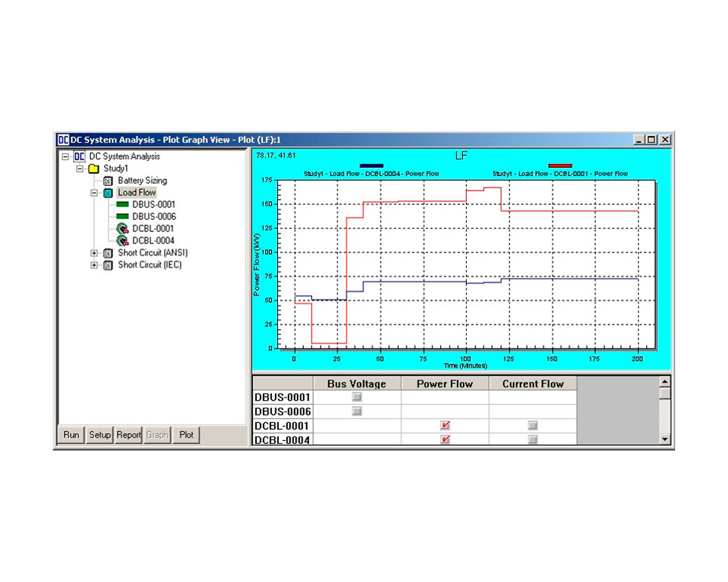The image size is (728, 582).
Task: Click the Time (Minutes) axis label
Action: coord(465,365)
